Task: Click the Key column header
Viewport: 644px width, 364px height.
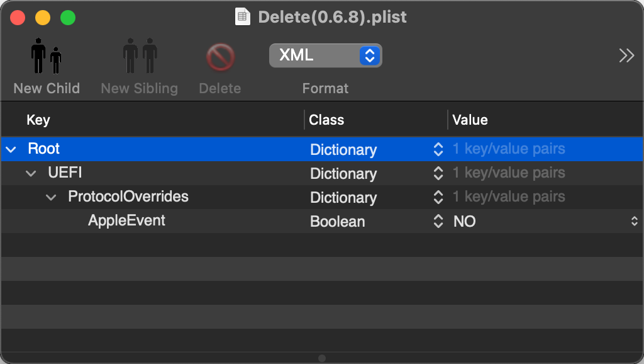Action: [38, 120]
